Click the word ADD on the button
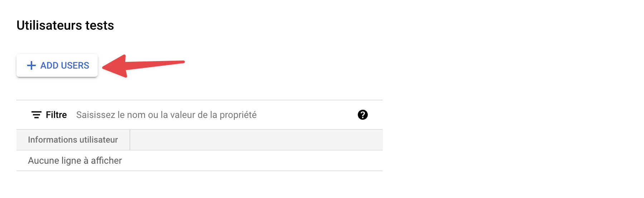 point(49,65)
